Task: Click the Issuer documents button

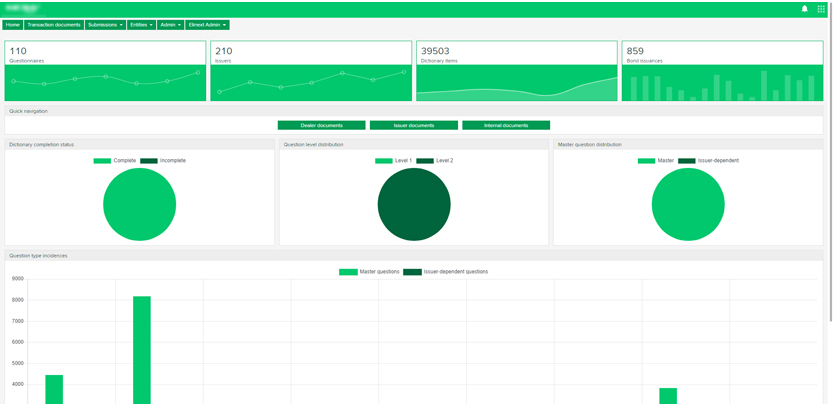Action: pos(413,126)
